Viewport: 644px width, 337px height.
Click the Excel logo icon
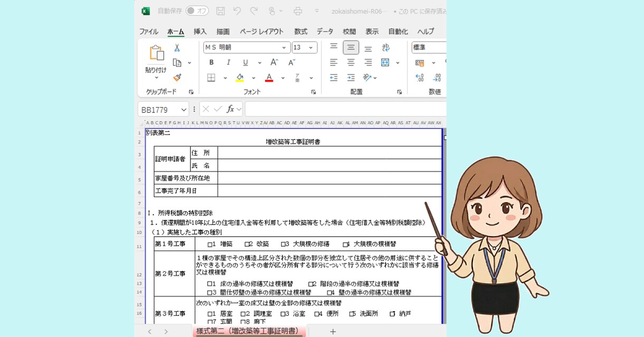[146, 11]
